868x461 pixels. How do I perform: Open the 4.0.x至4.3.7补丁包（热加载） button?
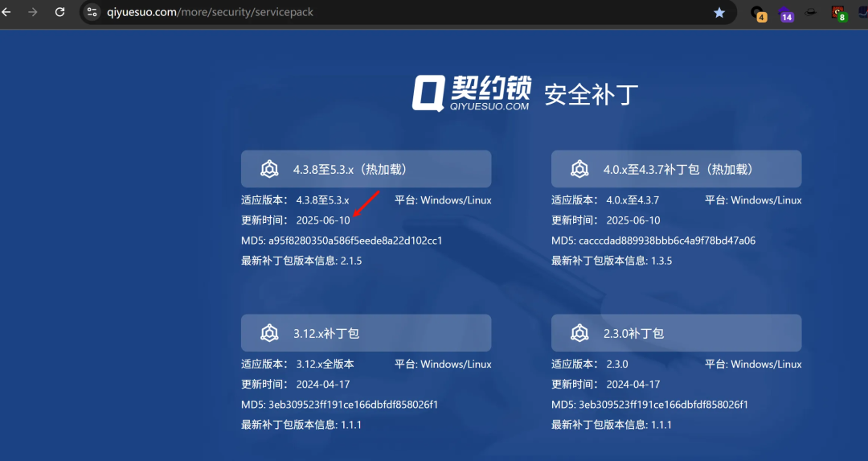676,169
